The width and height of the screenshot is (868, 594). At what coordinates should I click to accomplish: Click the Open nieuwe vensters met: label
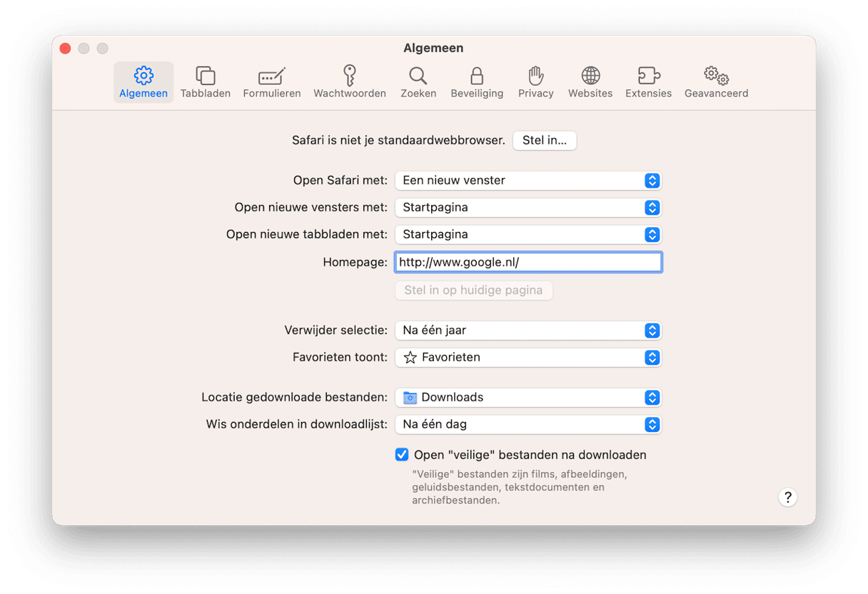click(311, 208)
